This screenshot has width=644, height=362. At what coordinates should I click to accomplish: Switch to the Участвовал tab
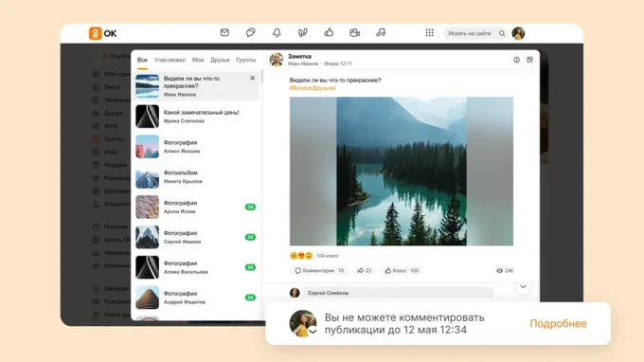tap(170, 60)
